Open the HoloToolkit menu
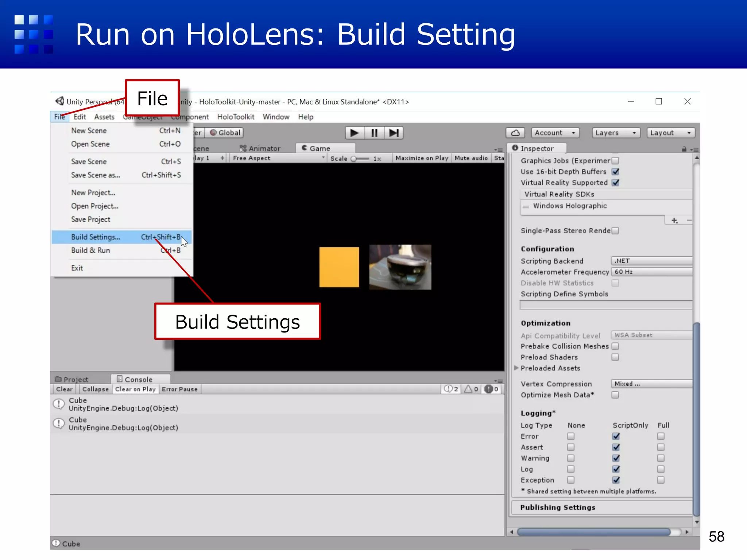747x560 pixels. click(236, 117)
